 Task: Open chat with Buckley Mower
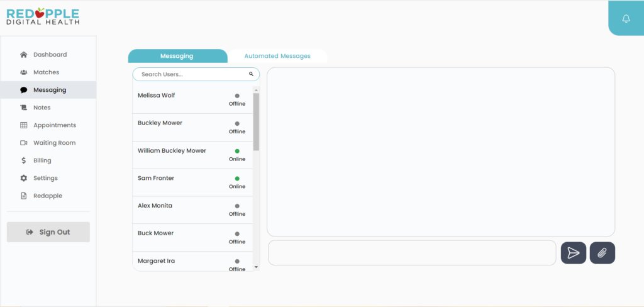pyautogui.click(x=192, y=128)
